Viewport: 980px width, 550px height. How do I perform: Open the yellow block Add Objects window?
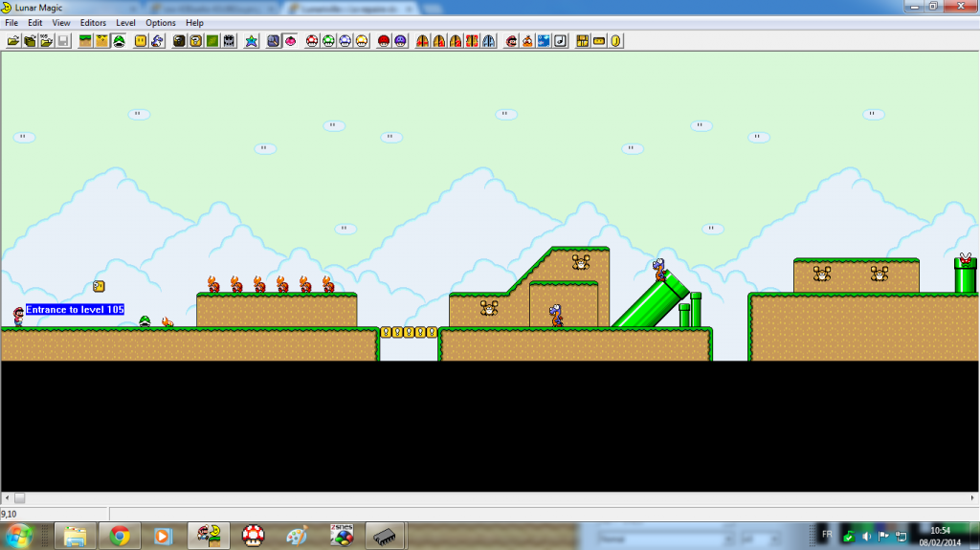[141, 40]
